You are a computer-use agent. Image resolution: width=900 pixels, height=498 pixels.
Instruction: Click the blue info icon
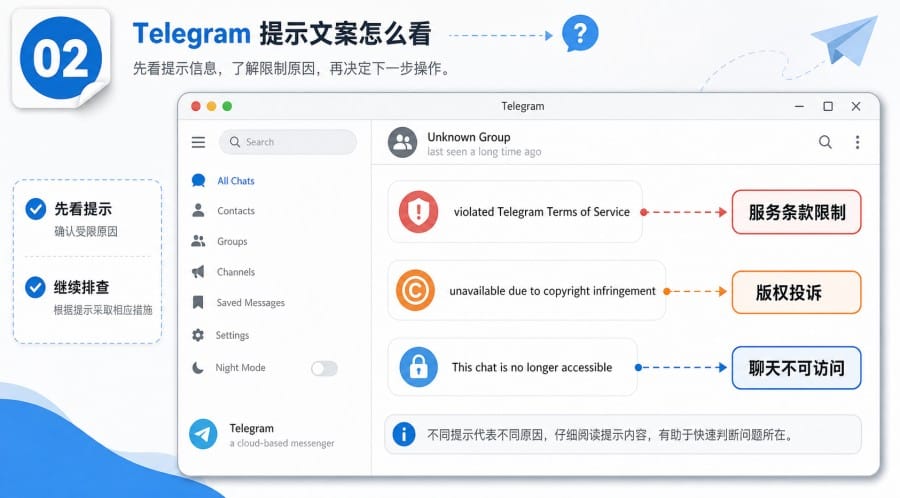[404, 434]
